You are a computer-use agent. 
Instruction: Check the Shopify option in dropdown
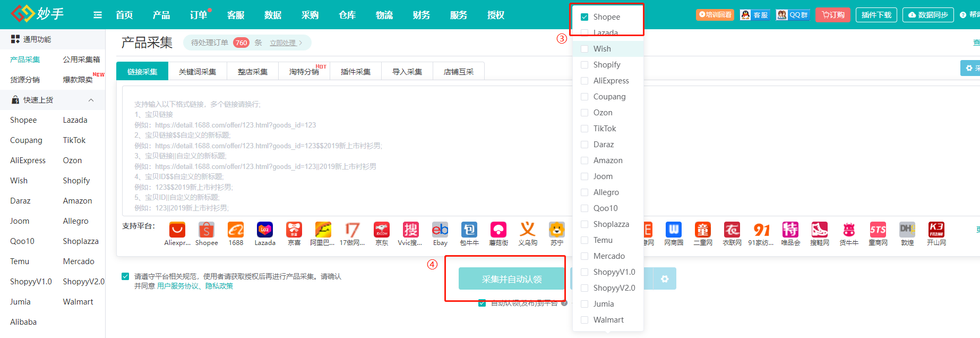(x=584, y=65)
